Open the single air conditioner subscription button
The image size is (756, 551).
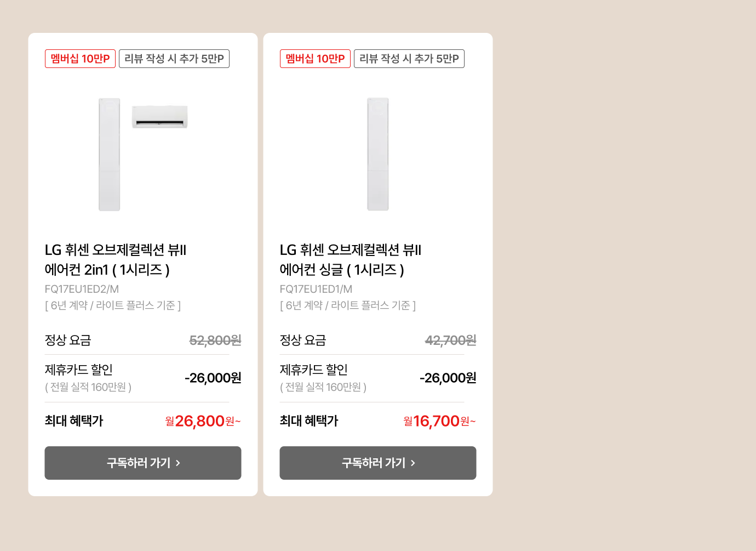coord(378,463)
